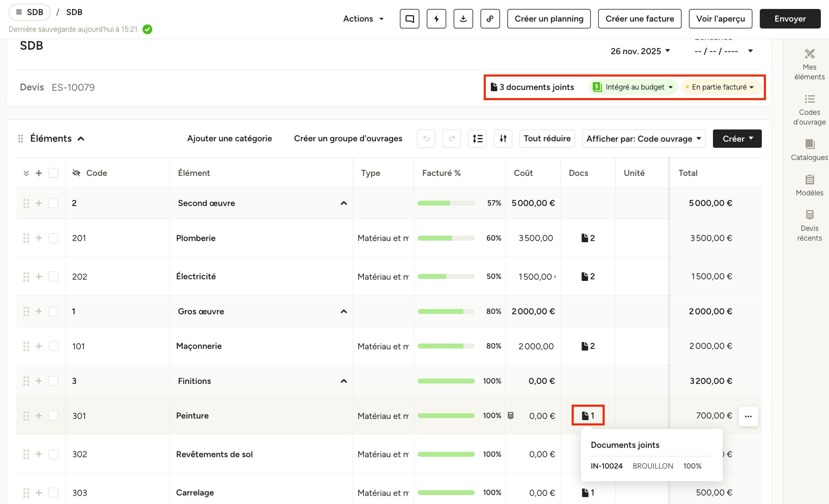Click the 3 documents joints link
The image size is (829, 504).
point(533,87)
